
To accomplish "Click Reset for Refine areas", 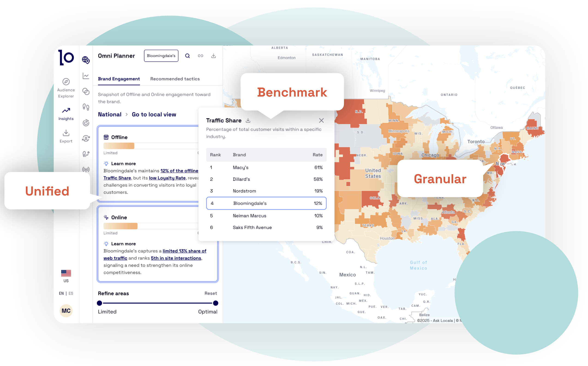I will point(210,293).
